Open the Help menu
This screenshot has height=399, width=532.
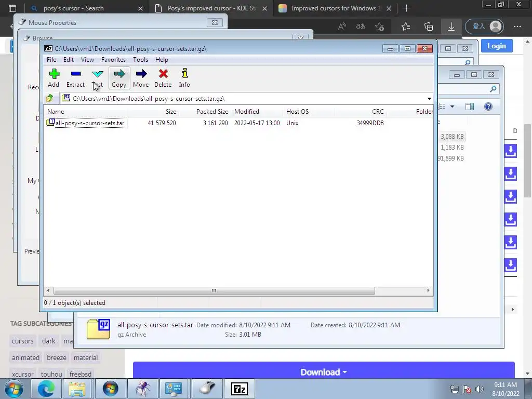click(x=162, y=60)
